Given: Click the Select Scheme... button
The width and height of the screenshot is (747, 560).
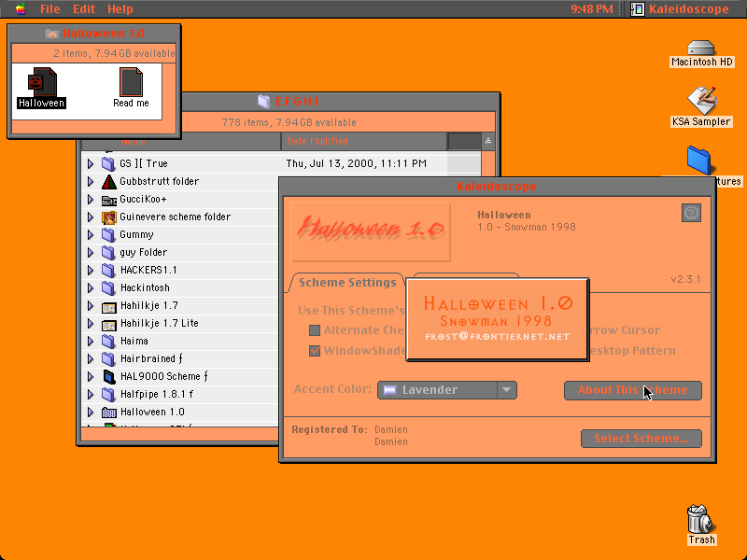Looking at the screenshot, I should (641, 439).
